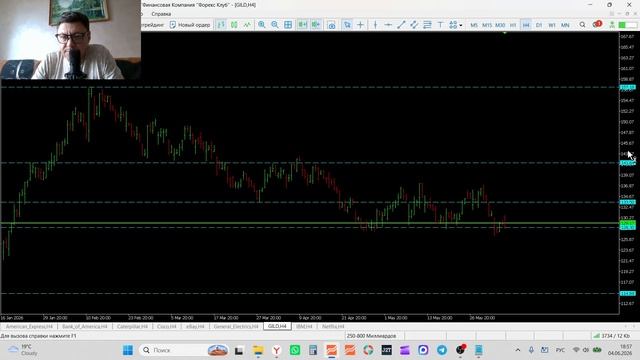Select the trendline drawing tool
The height and width of the screenshot is (360, 640).
401,25
